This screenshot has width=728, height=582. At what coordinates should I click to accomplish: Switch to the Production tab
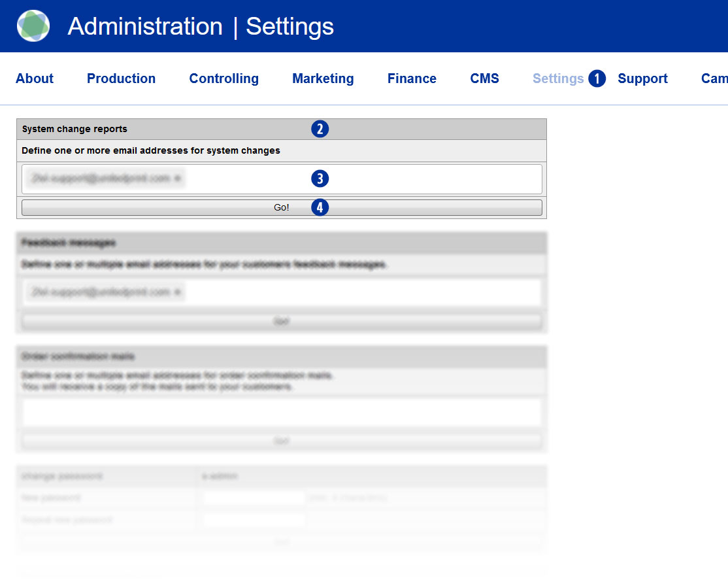(x=121, y=78)
